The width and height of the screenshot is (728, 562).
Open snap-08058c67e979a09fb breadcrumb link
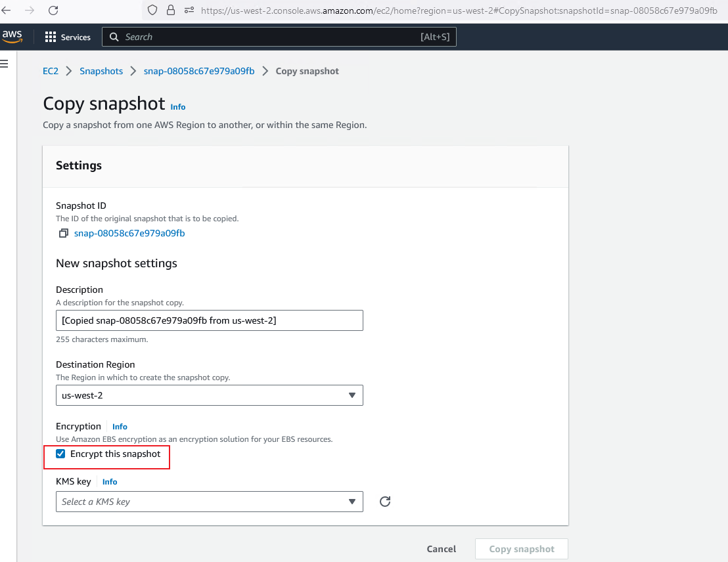(x=199, y=71)
